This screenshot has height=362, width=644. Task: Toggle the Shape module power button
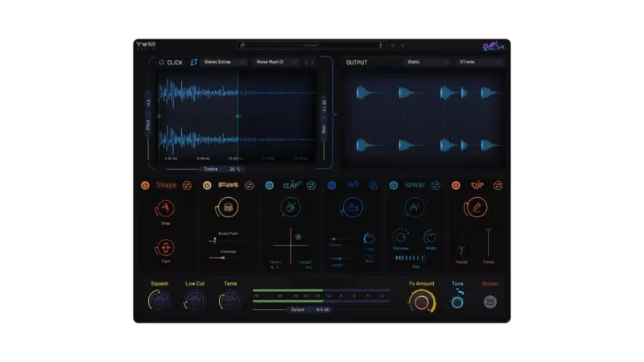pyautogui.click(x=145, y=185)
